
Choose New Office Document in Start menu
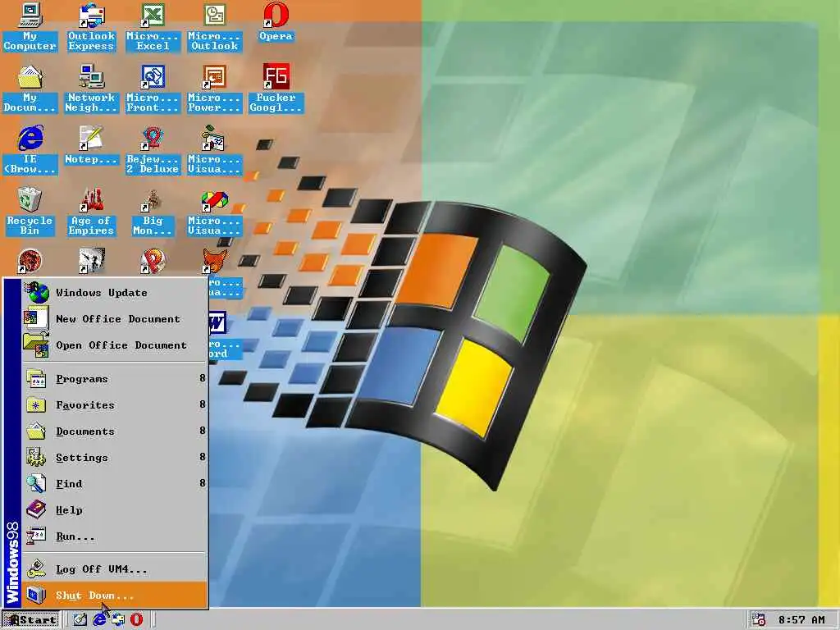click(114, 319)
